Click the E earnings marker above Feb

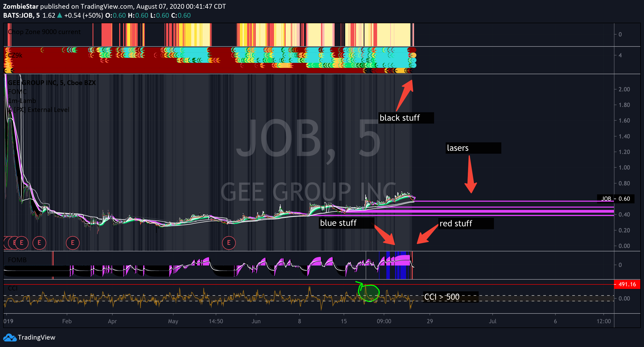pos(73,243)
